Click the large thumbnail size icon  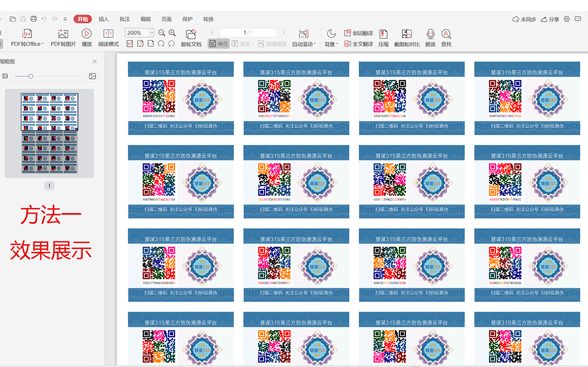(x=92, y=76)
